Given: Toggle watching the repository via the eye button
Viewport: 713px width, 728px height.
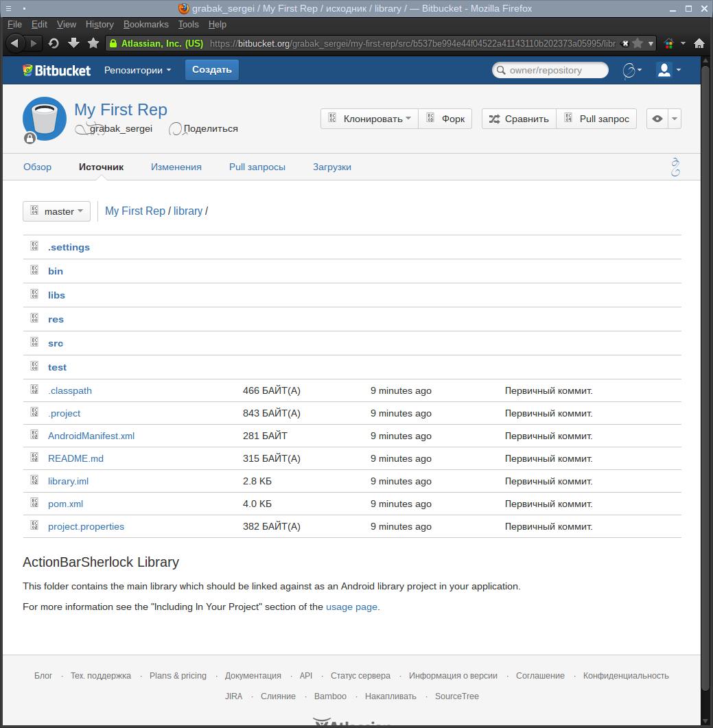Looking at the screenshot, I should [658, 118].
